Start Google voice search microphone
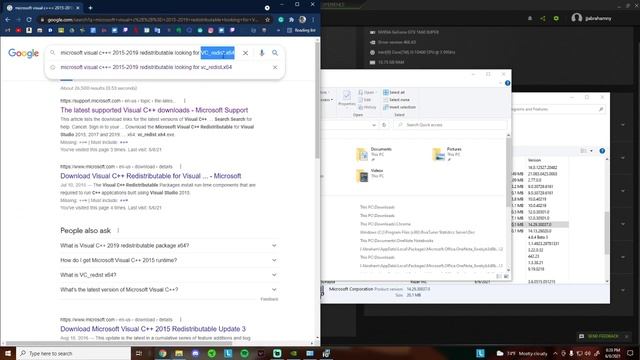640x360 pixels. pos(262,53)
